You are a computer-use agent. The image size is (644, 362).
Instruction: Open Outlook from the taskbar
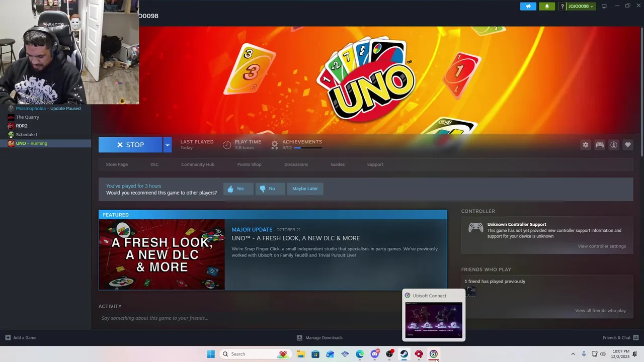[330, 354]
